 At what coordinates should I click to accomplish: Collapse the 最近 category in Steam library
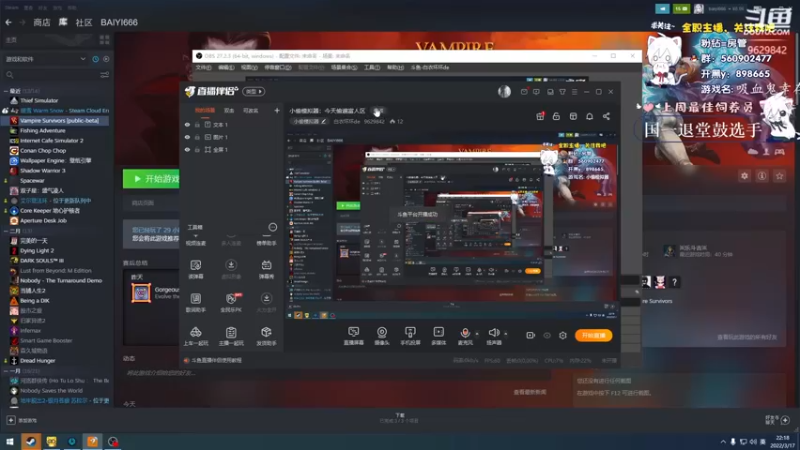tap(6, 91)
